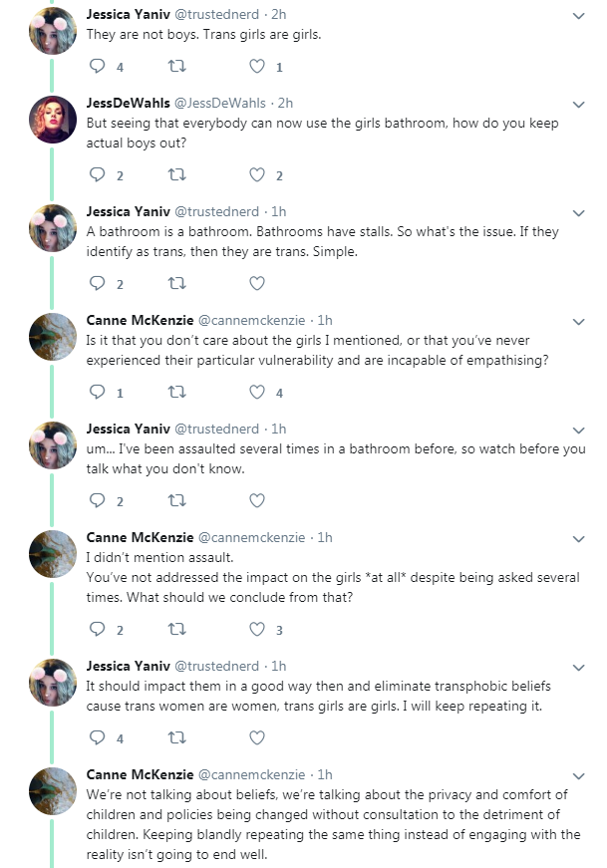Retweet the 'eliminate transphobic beliefs' tweet

tap(176, 737)
